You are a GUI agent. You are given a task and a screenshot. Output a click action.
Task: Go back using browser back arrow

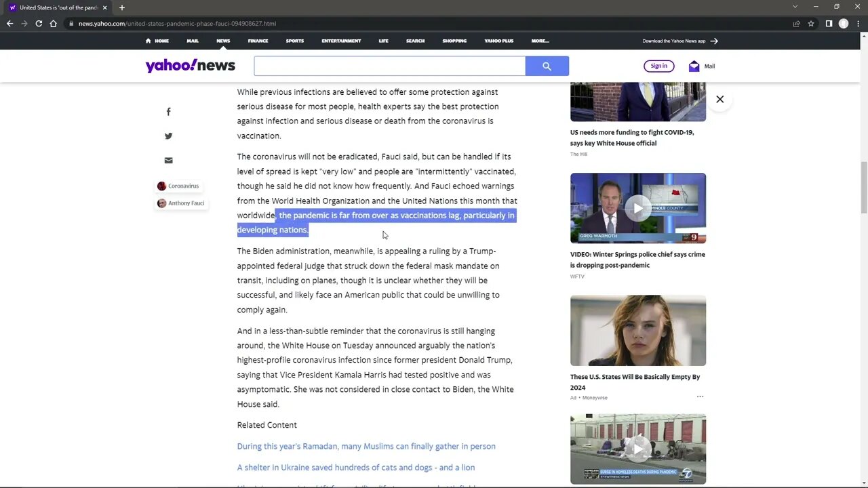[x=9, y=24]
